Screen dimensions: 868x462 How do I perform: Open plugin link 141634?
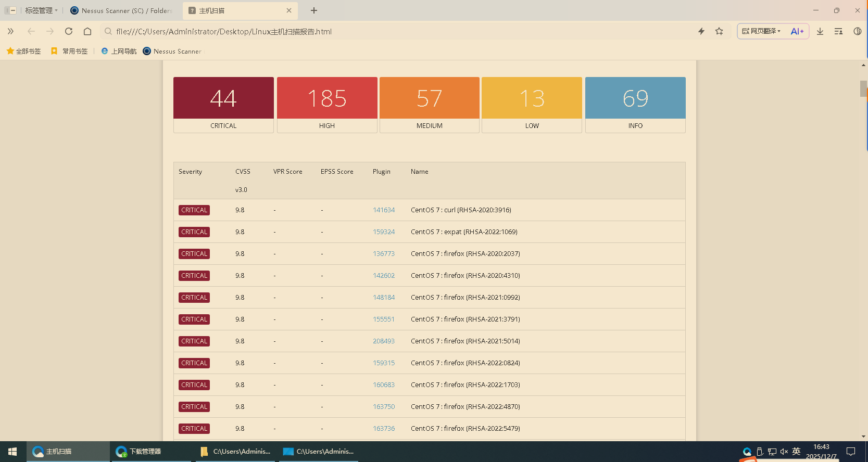pyautogui.click(x=384, y=210)
